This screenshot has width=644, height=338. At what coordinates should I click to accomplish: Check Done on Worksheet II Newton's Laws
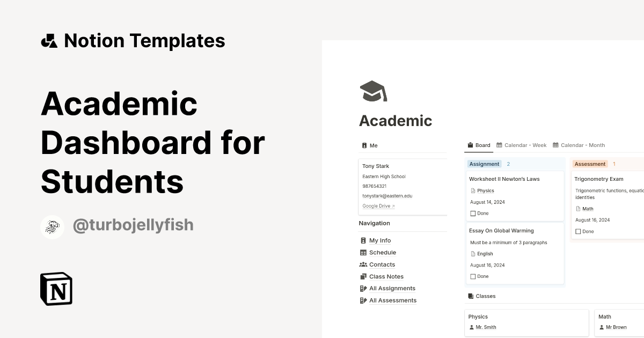[x=472, y=213]
